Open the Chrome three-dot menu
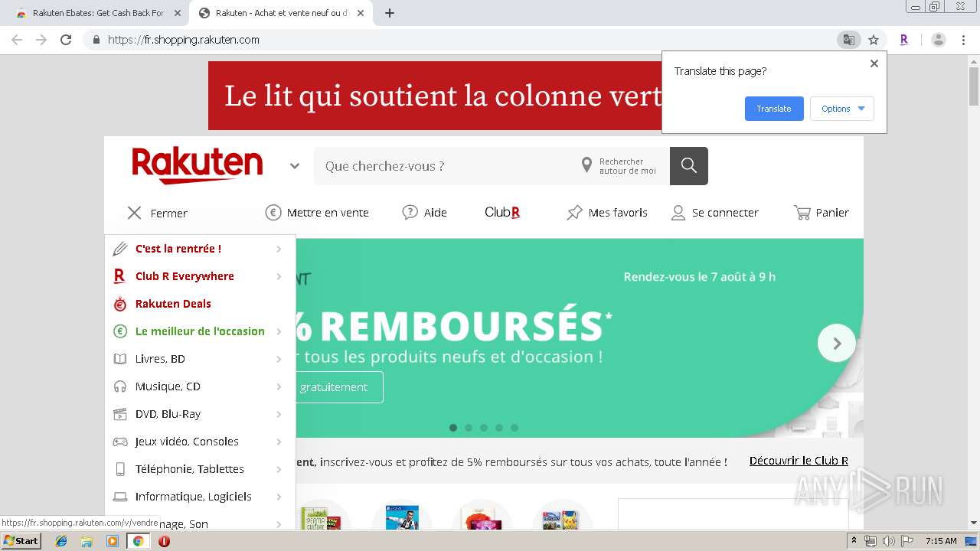The height and width of the screenshot is (551, 980). pos(963,40)
